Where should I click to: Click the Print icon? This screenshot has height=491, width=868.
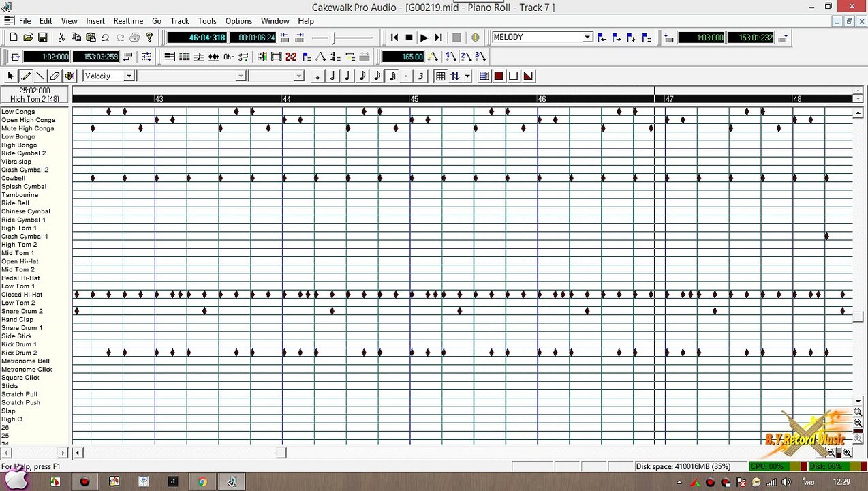[x=135, y=38]
